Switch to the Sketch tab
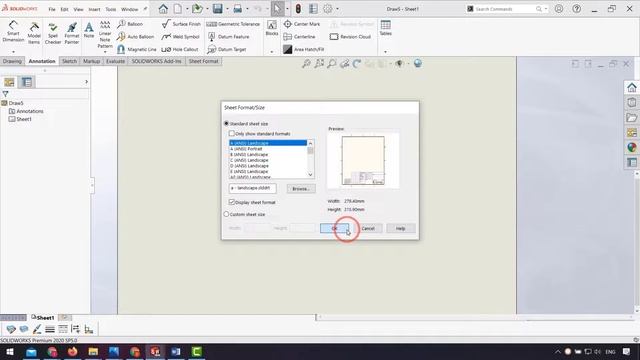The width and height of the screenshot is (640, 360). tap(69, 61)
